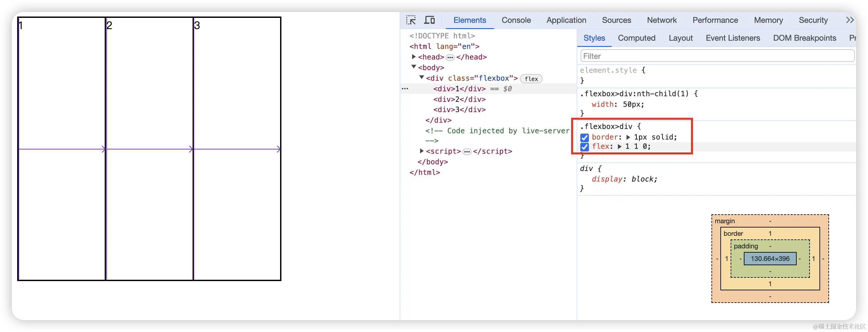The image size is (868, 332).
Task: Select the Computed sub-tab
Action: click(x=636, y=38)
